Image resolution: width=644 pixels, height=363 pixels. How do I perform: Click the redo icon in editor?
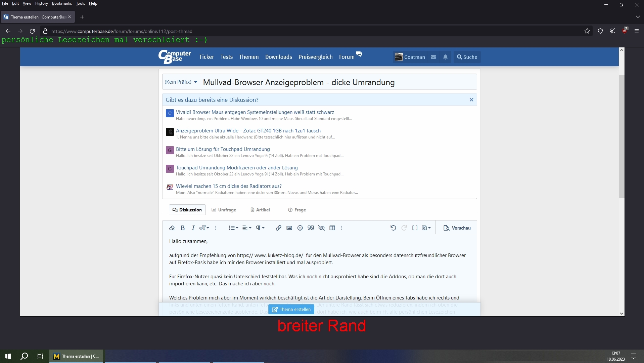[404, 228]
